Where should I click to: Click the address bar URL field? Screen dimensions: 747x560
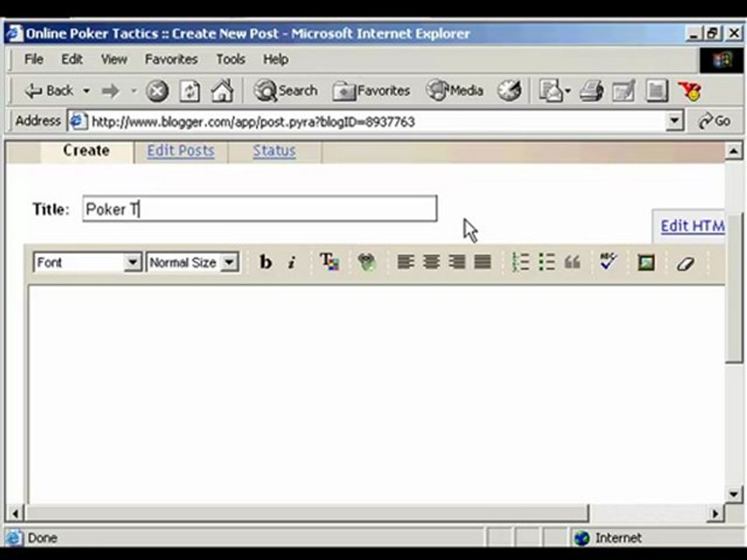tap(377, 121)
